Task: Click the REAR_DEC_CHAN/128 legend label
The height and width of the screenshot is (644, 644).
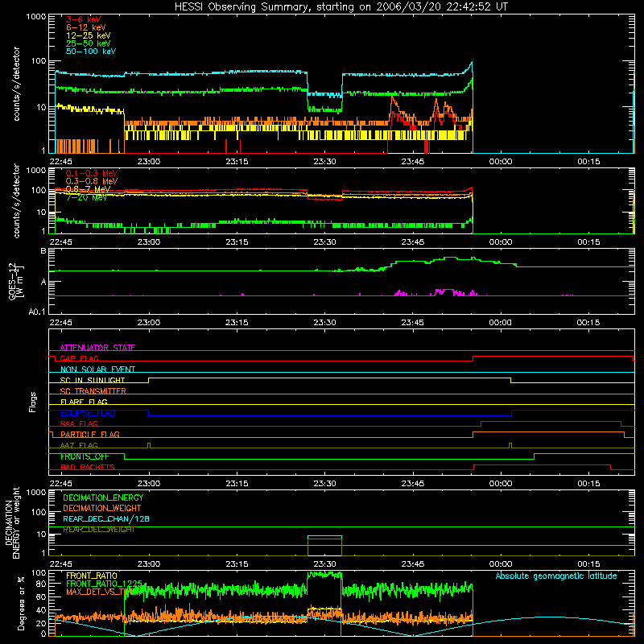Action: pyautogui.click(x=106, y=518)
